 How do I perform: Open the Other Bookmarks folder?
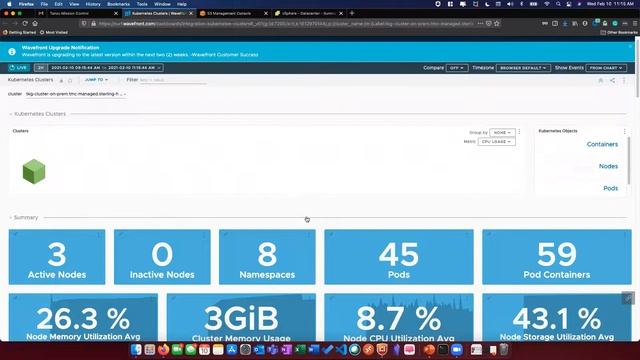(620, 32)
